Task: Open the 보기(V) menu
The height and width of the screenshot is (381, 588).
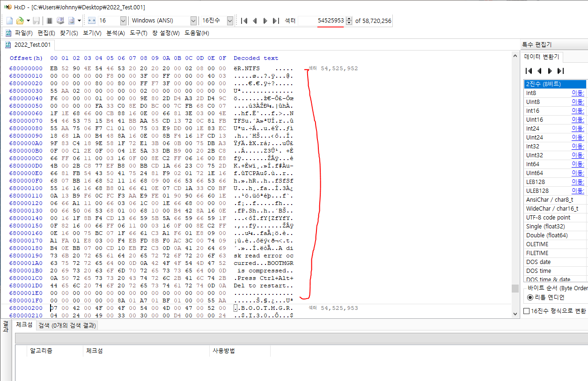Action: [92, 33]
